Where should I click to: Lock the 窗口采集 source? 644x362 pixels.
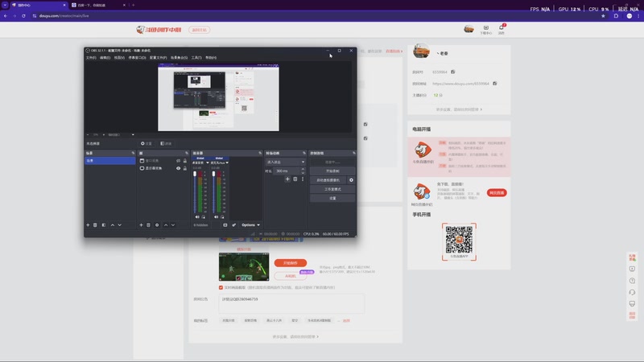point(185,161)
